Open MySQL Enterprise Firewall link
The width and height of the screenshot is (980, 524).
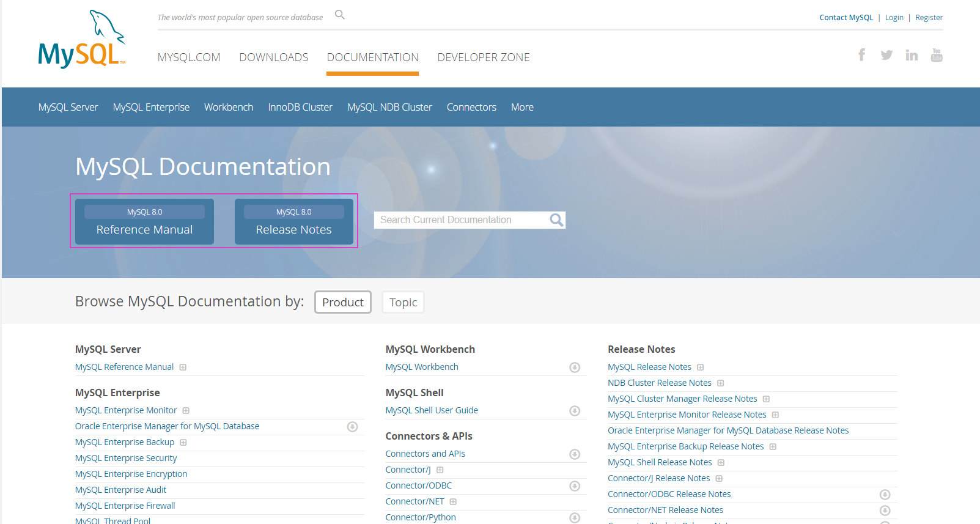[125, 506]
